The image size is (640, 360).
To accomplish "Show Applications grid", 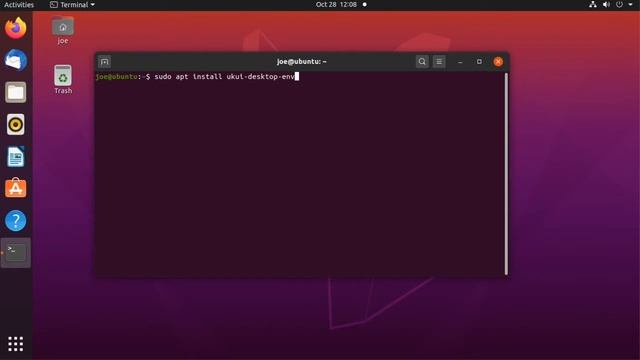I will coord(16,344).
